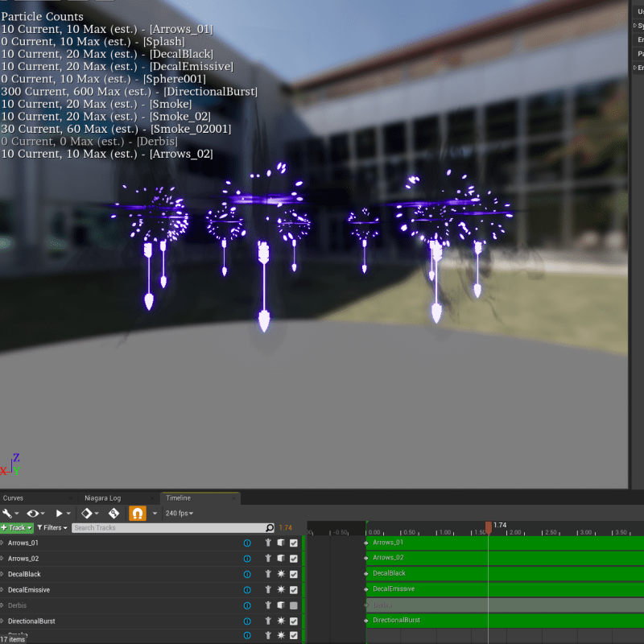Switch to the Niagara Log tab
Viewport: 644px width, 644px height.
coord(103,497)
